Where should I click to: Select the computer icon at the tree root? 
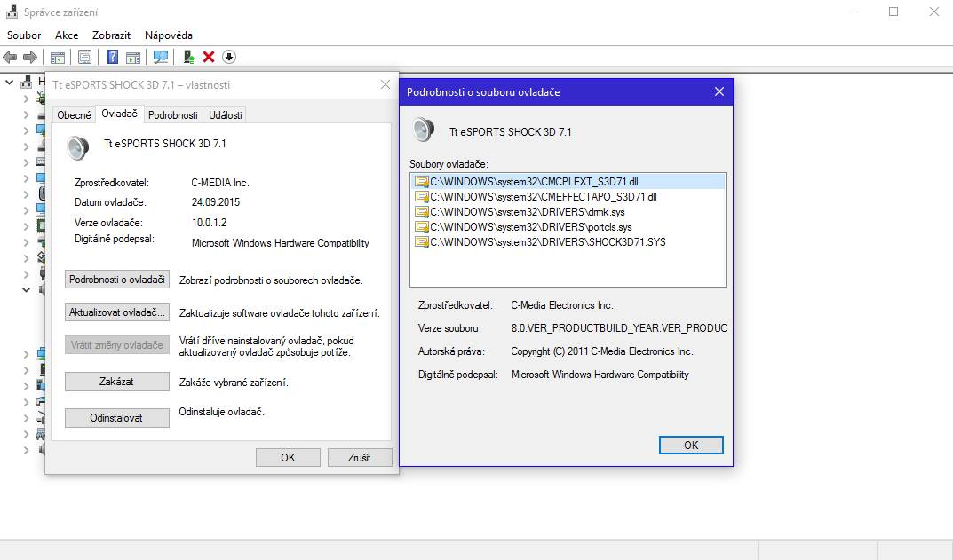(x=27, y=82)
